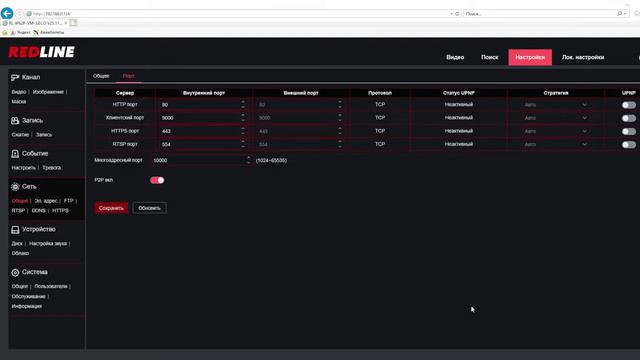
Task: Click the Устройство disk icon
Action: [15, 229]
